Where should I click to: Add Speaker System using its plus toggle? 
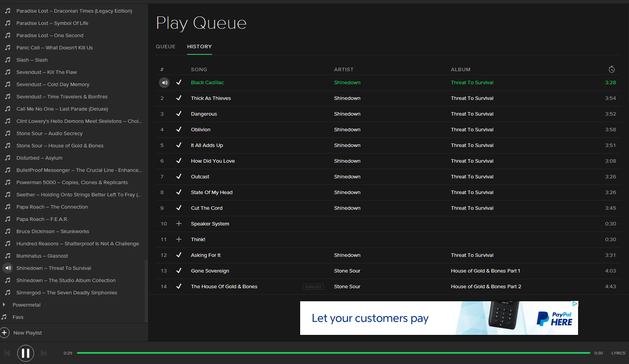click(179, 224)
